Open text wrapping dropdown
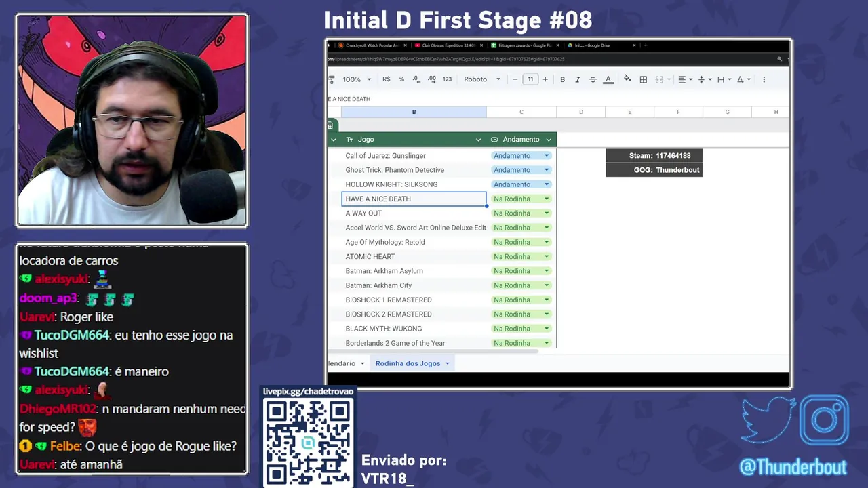868x488 pixels. pyautogui.click(x=724, y=79)
